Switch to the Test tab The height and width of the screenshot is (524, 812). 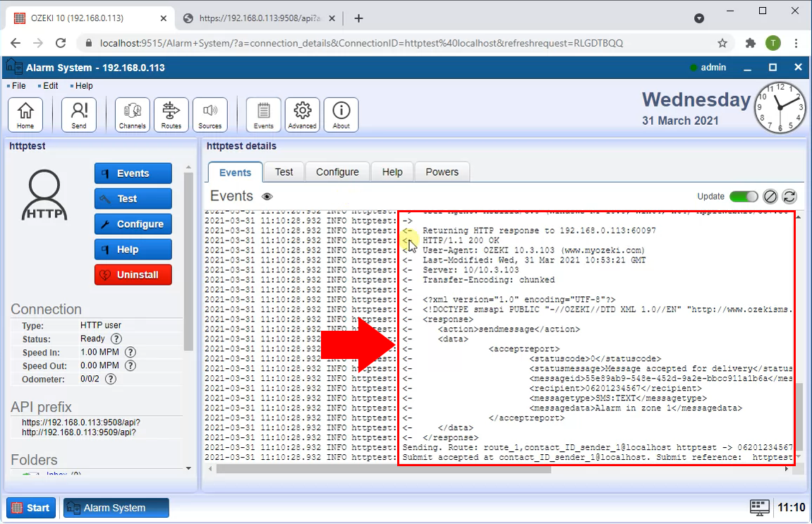coord(284,172)
